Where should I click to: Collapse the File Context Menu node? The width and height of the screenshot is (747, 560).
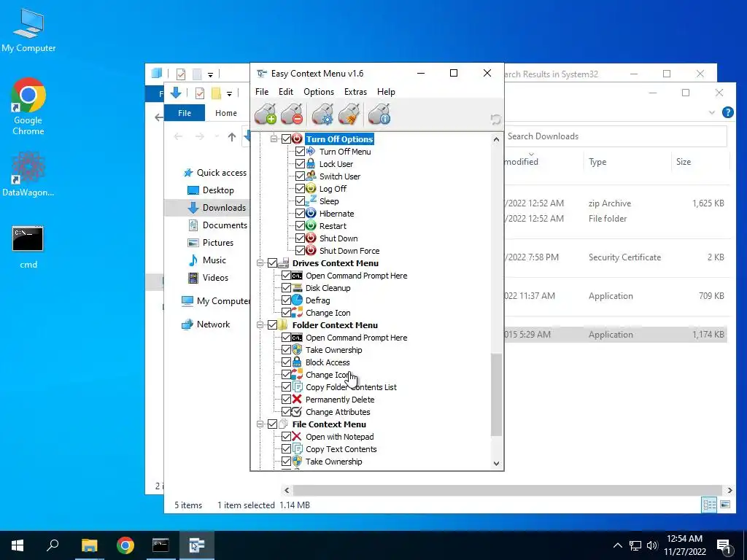(x=260, y=424)
